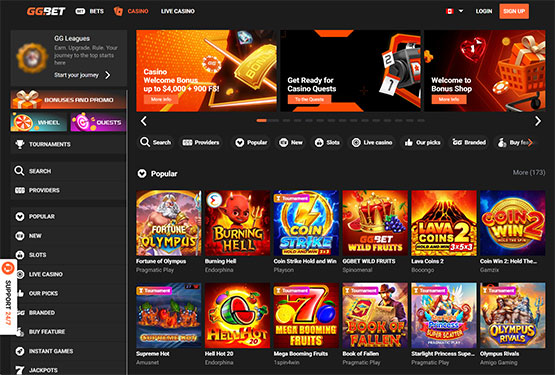The width and height of the screenshot is (555, 375).
Task: Open Coin Strike Hold and Win thumbnail
Action: pos(306,223)
